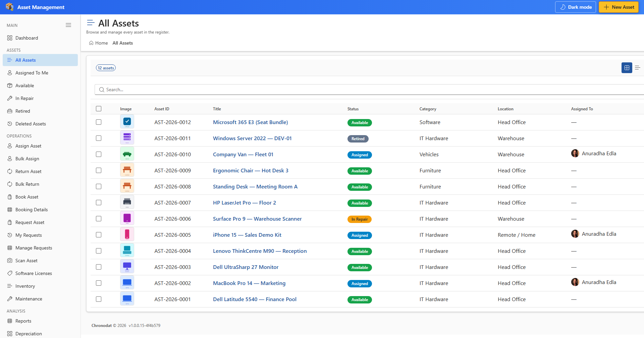Viewport: 644px width, 338px height.
Task: Check the Surface Pro 9 row checkbox
Action: click(99, 219)
